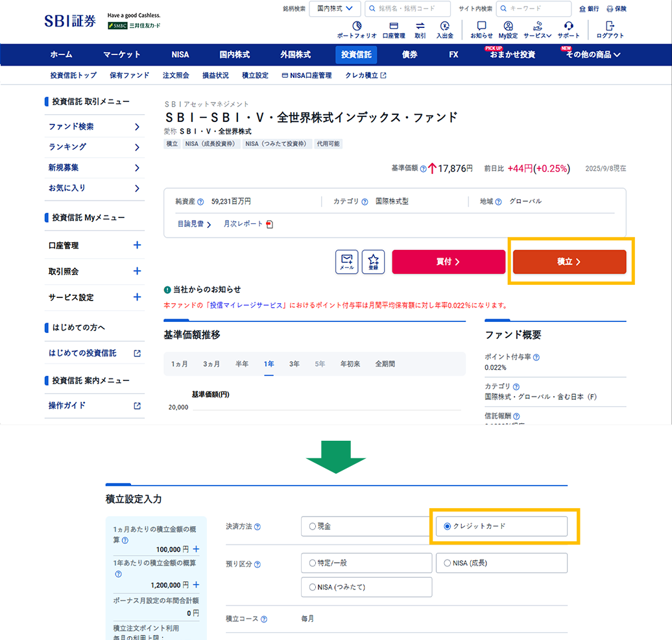Screen dimensions: 672x640
Task: Check お知らせ (notifications) icon
Action: [x=481, y=30]
